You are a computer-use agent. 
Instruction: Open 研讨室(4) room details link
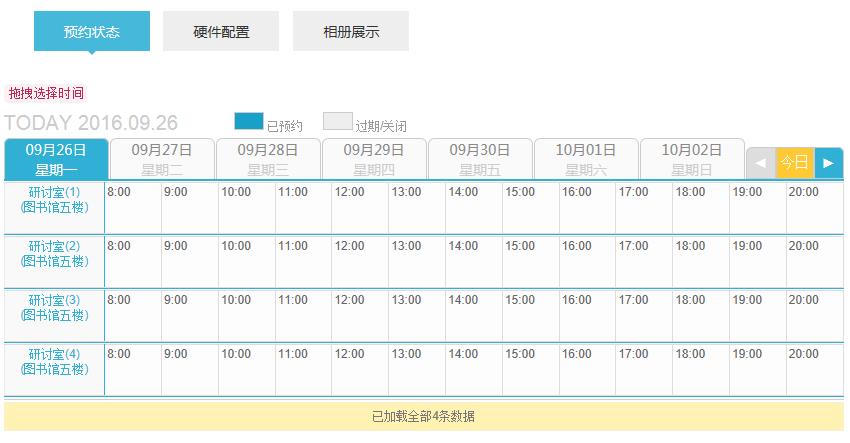[54, 361]
